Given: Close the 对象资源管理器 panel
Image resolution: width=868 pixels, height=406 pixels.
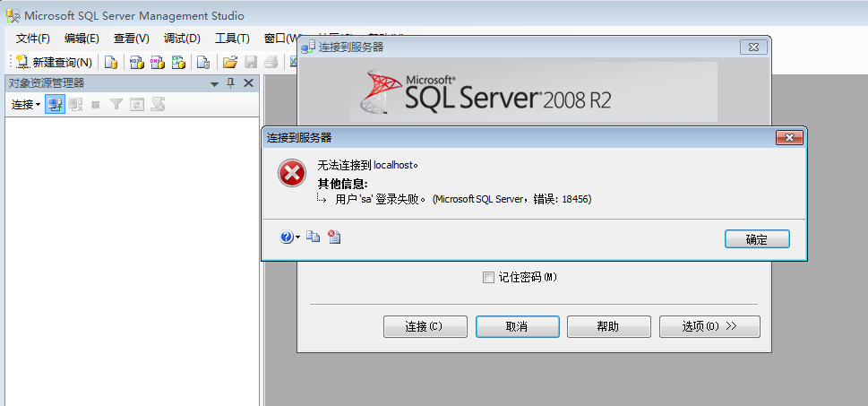Looking at the screenshot, I should coord(248,83).
